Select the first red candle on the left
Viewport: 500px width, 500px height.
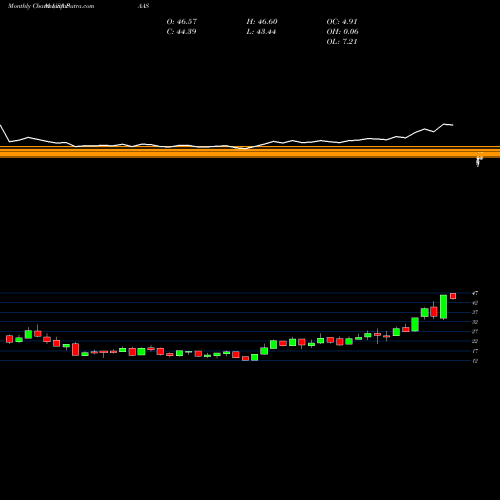9,339
